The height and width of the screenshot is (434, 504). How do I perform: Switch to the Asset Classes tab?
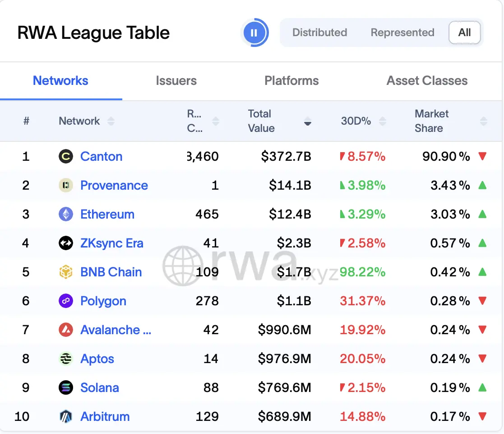pyautogui.click(x=427, y=80)
